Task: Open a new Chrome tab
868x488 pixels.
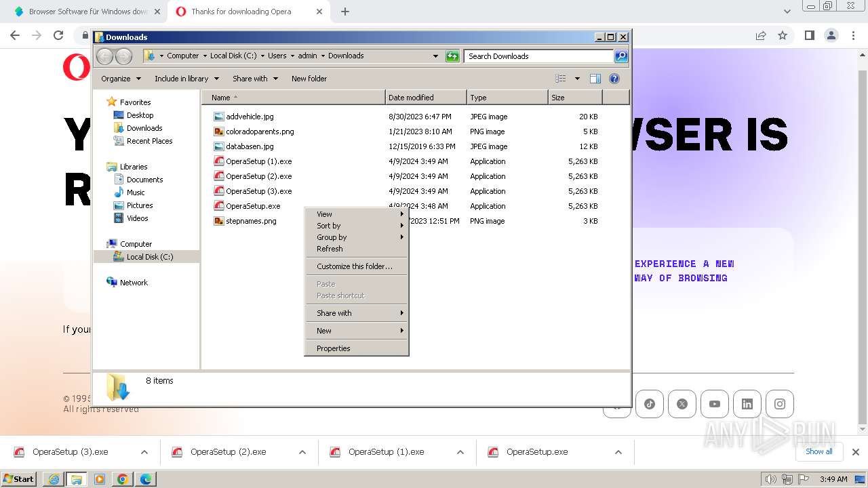Action: point(345,12)
